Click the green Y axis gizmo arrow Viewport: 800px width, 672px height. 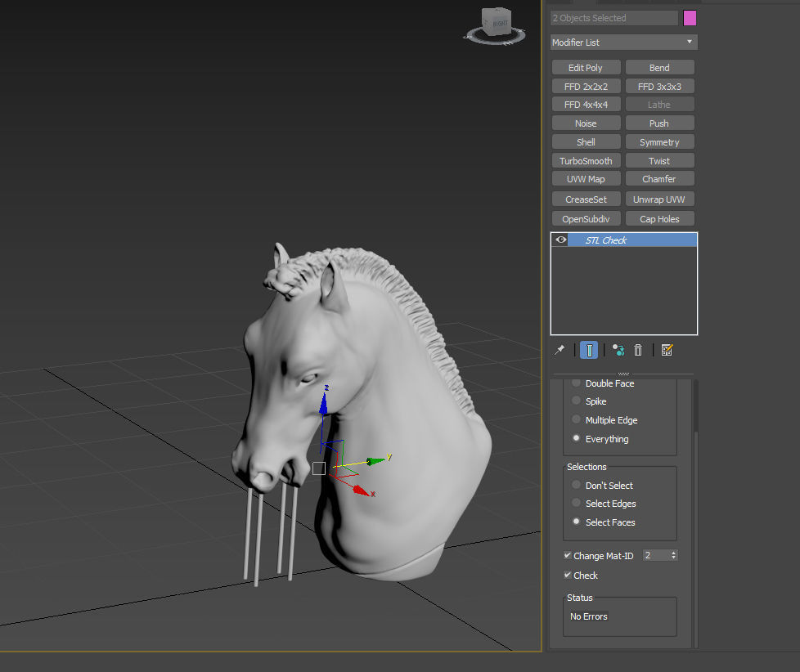point(375,461)
